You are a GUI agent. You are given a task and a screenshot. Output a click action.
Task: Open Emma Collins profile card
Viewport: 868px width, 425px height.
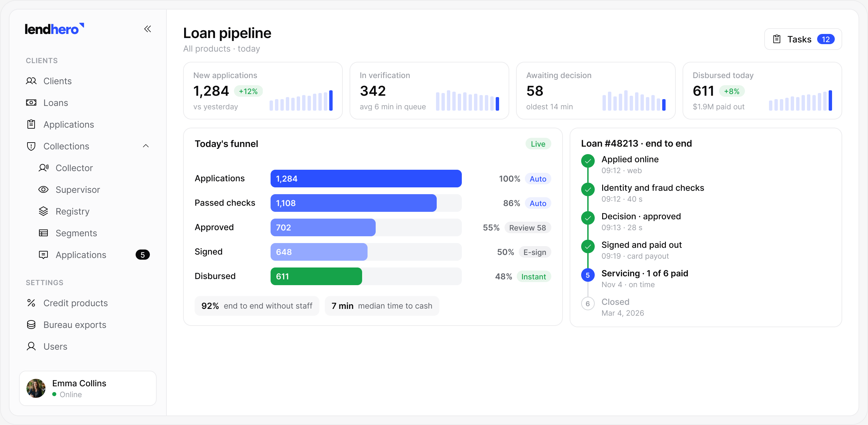click(88, 389)
